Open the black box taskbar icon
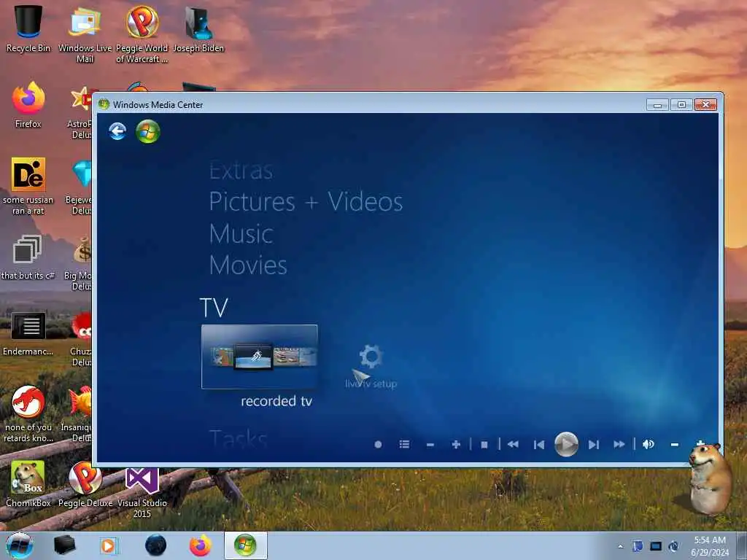Image resolution: width=747 pixels, height=560 pixels. pyautogui.click(x=64, y=545)
